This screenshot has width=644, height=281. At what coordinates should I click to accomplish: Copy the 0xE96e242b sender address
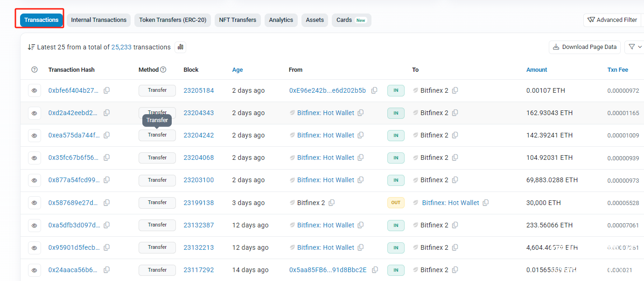(x=374, y=90)
